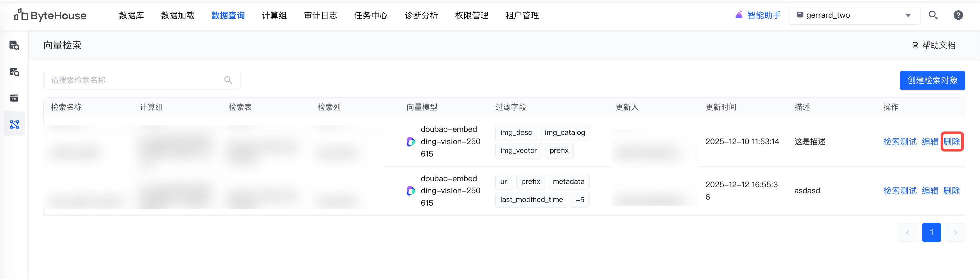Click the timestamp 2025-12-10 11:53:14

[742, 142]
